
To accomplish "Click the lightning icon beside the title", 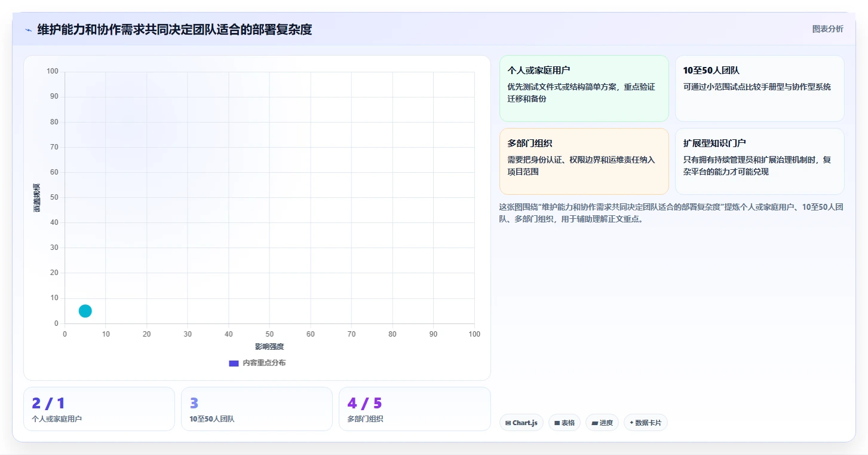I will click(x=28, y=29).
